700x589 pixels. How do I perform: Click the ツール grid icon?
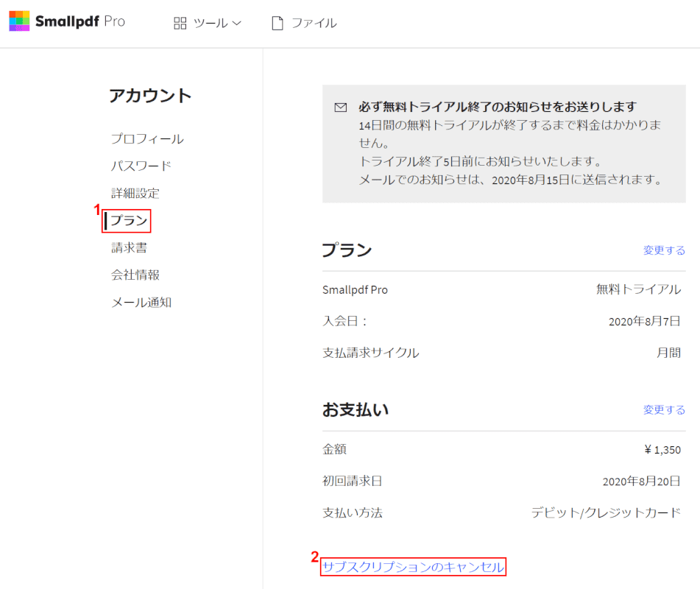click(x=180, y=24)
